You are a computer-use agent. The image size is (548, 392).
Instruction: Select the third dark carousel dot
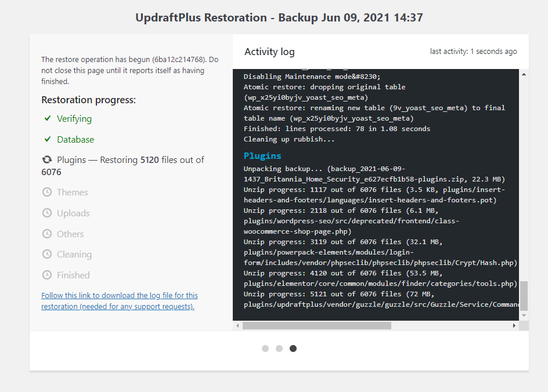pos(293,349)
